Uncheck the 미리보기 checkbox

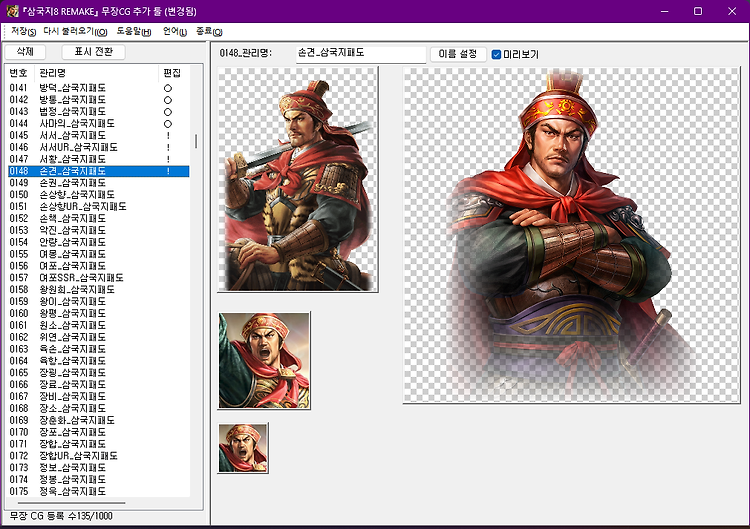(496, 55)
